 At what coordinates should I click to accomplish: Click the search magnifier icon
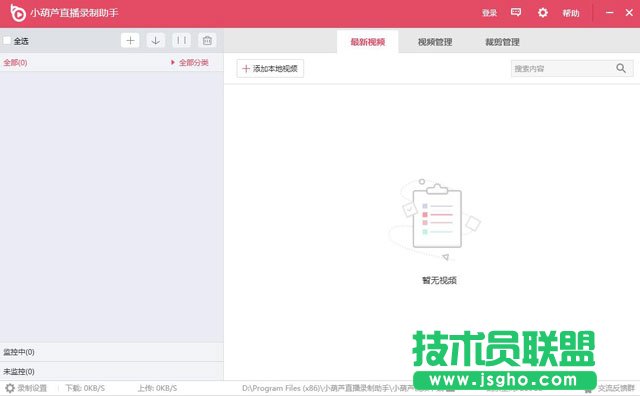(621, 68)
